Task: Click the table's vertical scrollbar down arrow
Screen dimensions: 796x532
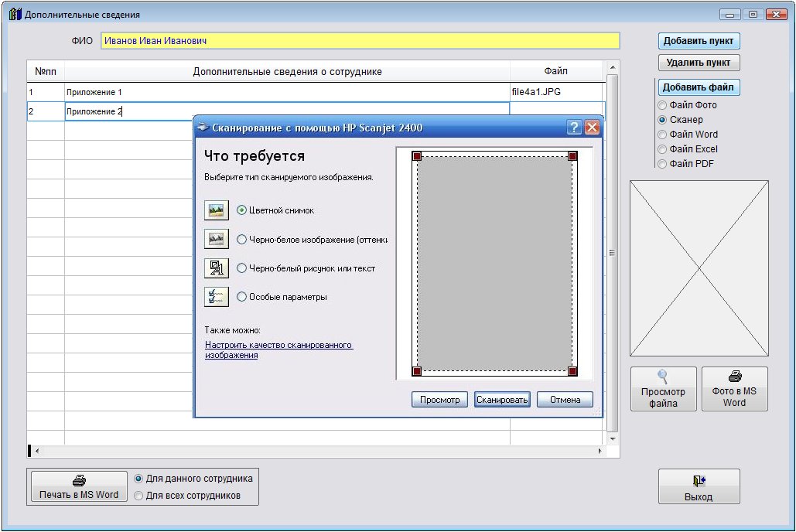Action: click(612, 438)
